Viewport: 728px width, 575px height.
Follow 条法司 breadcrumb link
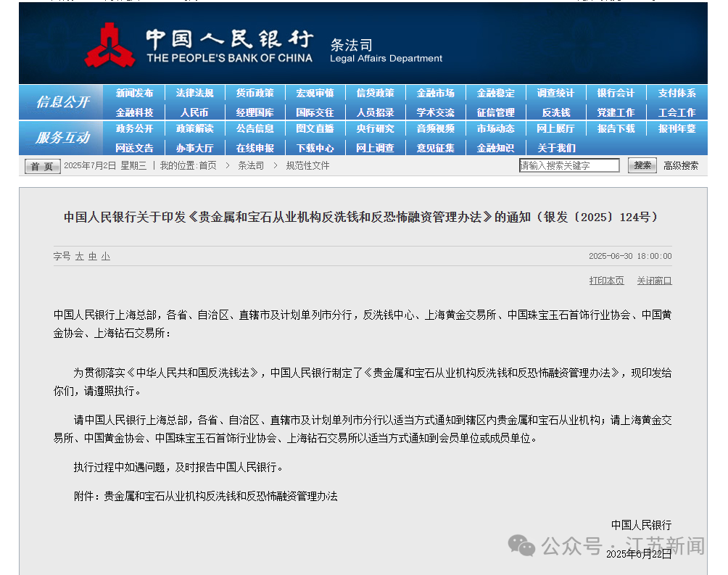click(x=251, y=166)
